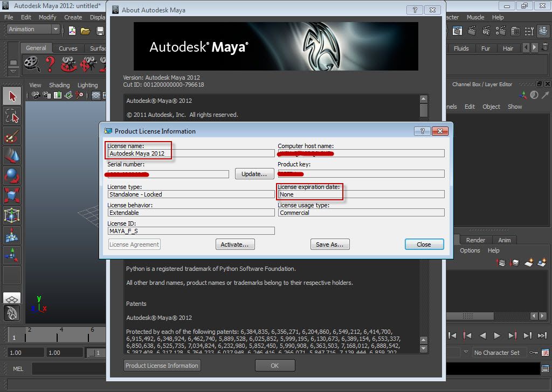
Task: Switch to the Curves shelf tab
Action: pos(68,48)
